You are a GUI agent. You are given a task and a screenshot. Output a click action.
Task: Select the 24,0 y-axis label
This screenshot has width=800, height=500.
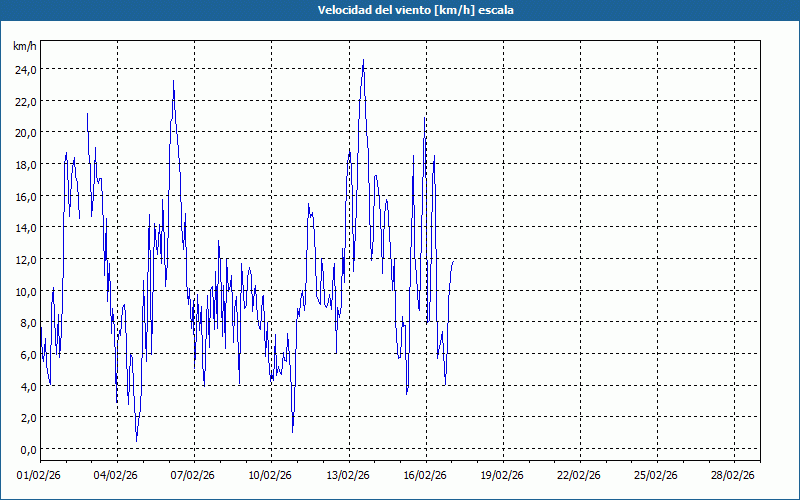pos(24,70)
